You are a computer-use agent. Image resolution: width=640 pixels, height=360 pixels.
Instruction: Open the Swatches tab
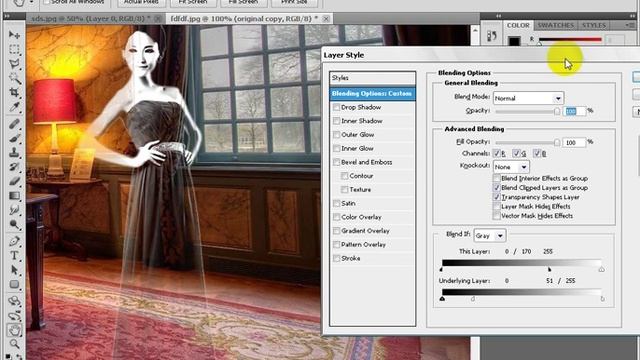(x=555, y=25)
